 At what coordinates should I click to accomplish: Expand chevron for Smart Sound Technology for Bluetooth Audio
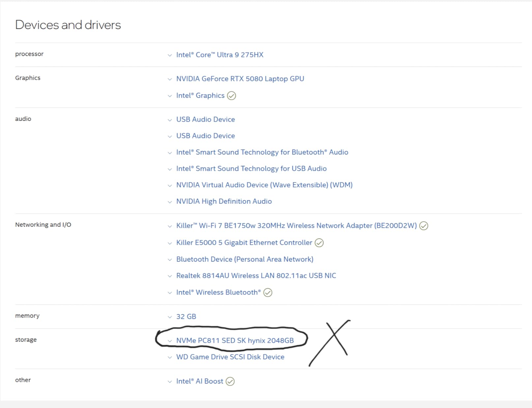[x=170, y=153]
